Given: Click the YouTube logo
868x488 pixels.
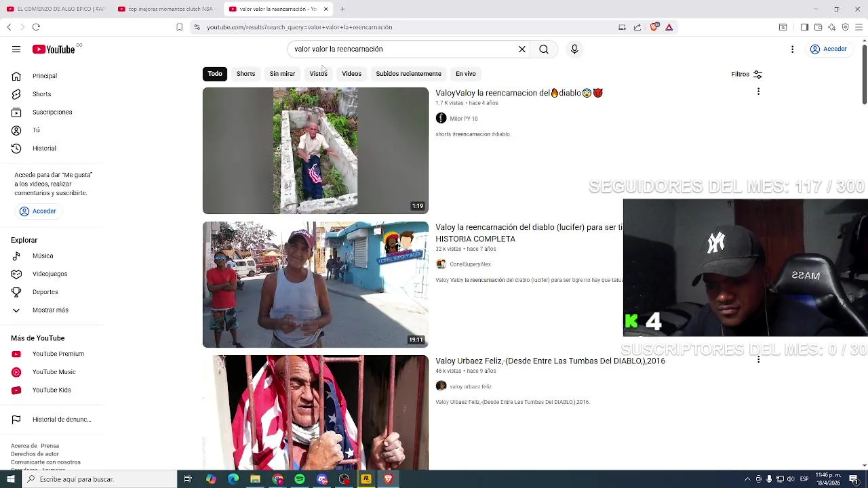Looking at the screenshot, I should coord(54,49).
